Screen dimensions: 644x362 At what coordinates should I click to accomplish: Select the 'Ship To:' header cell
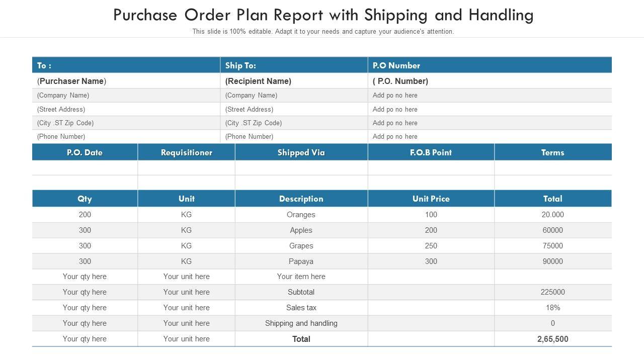pyautogui.click(x=240, y=65)
